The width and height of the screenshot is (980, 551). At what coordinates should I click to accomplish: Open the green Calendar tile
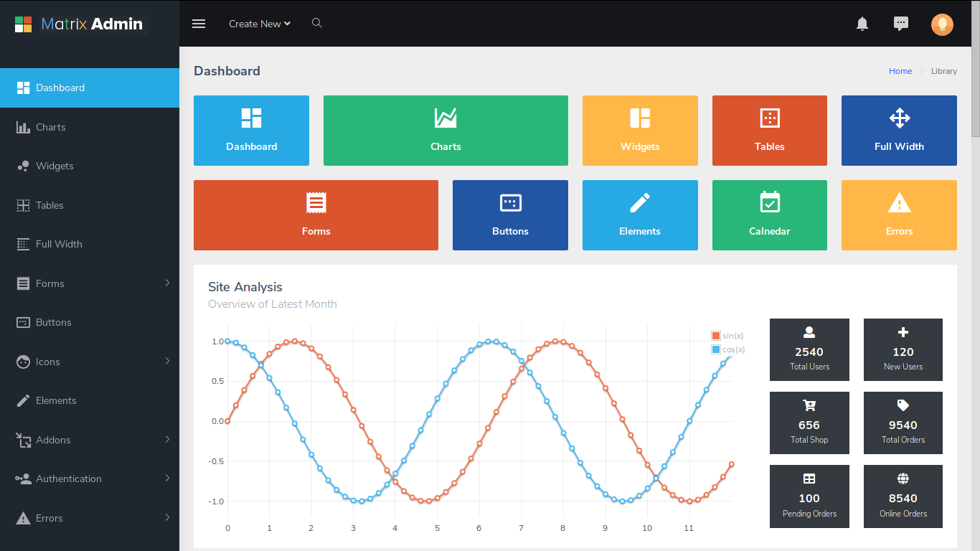[769, 215]
